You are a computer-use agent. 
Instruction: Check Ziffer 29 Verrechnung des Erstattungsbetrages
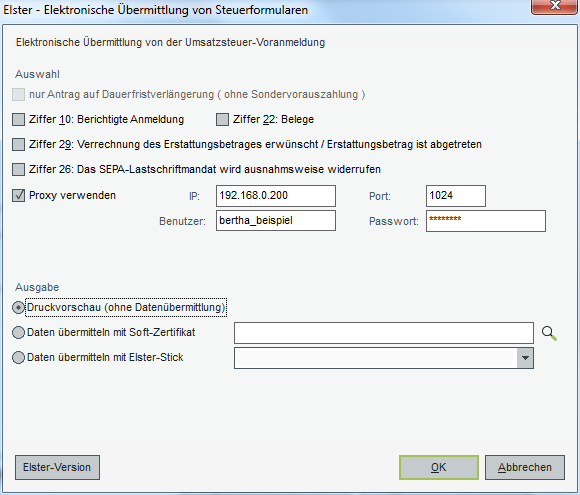[18, 144]
